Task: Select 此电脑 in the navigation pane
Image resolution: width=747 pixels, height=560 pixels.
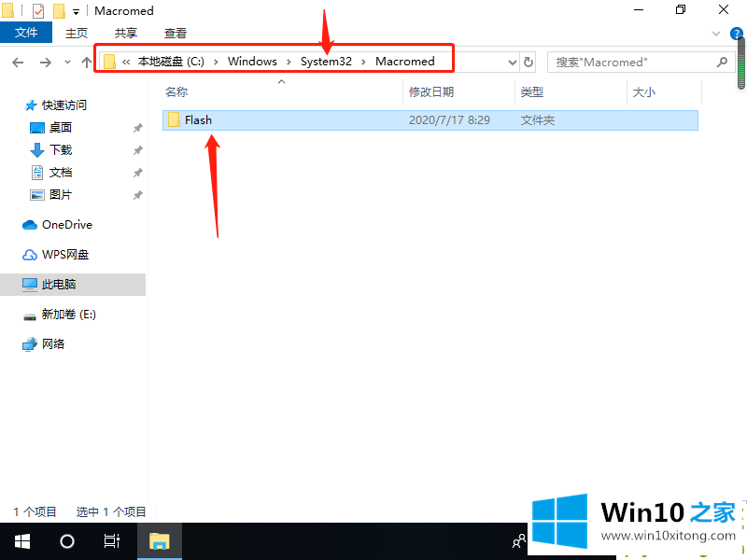Action: coord(73,285)
